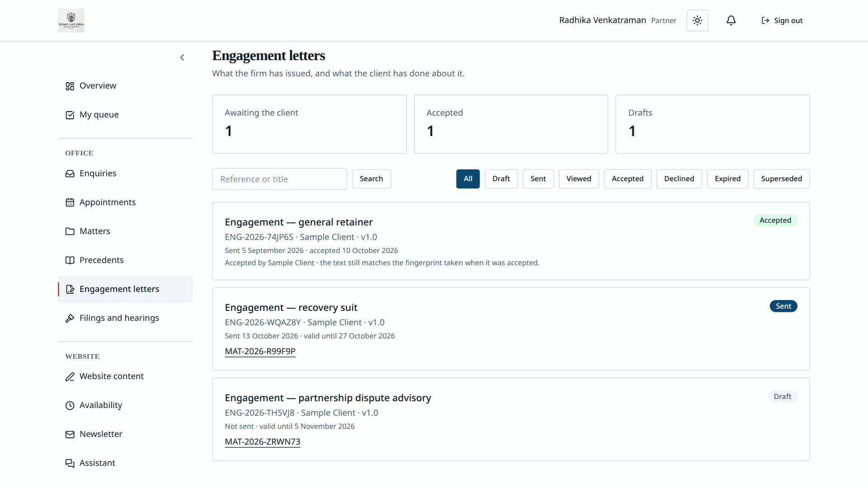Filter letters by Viewed

pyautogui.click(x=579, y=179)
